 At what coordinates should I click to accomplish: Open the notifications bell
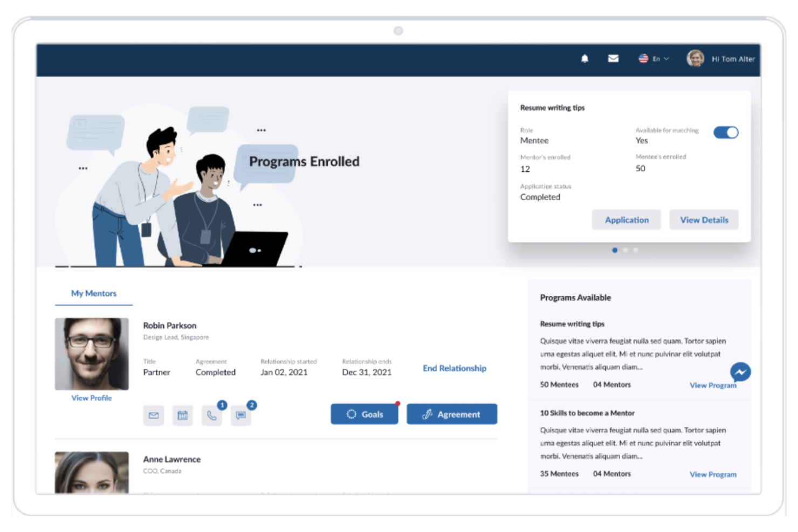point(585,58)
